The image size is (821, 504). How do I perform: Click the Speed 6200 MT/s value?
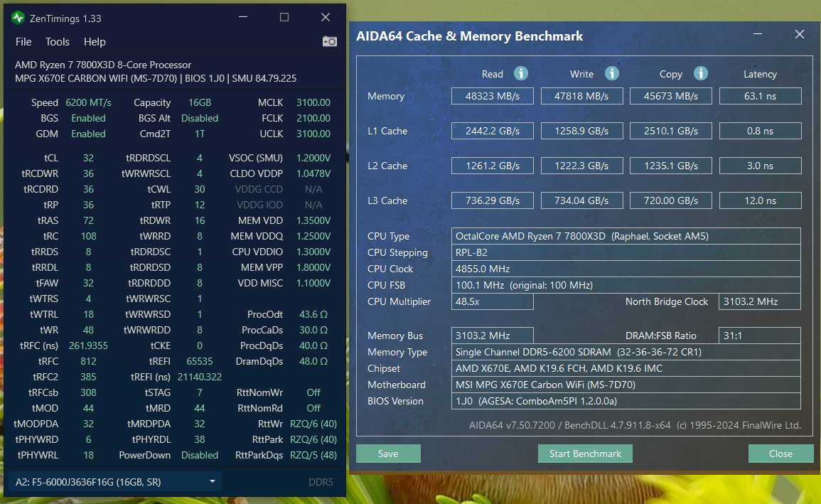88,102
